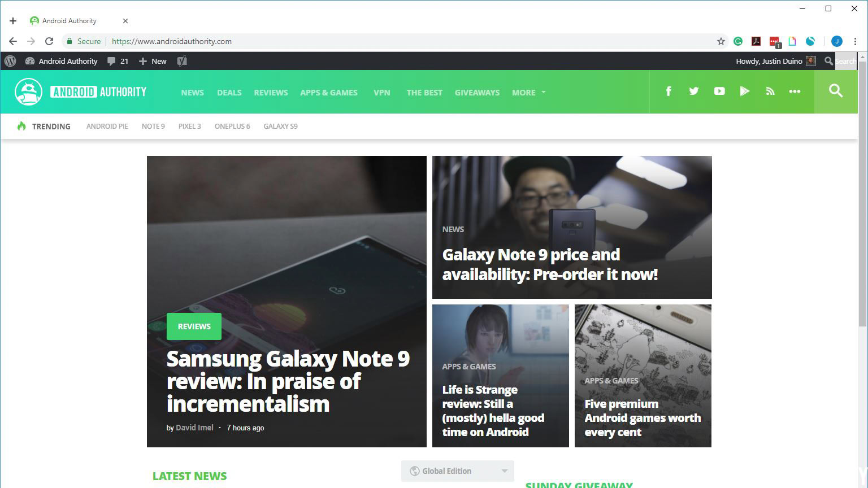
Task: Open the Galaxy Note 9 price article
Action: coord(550,264)
